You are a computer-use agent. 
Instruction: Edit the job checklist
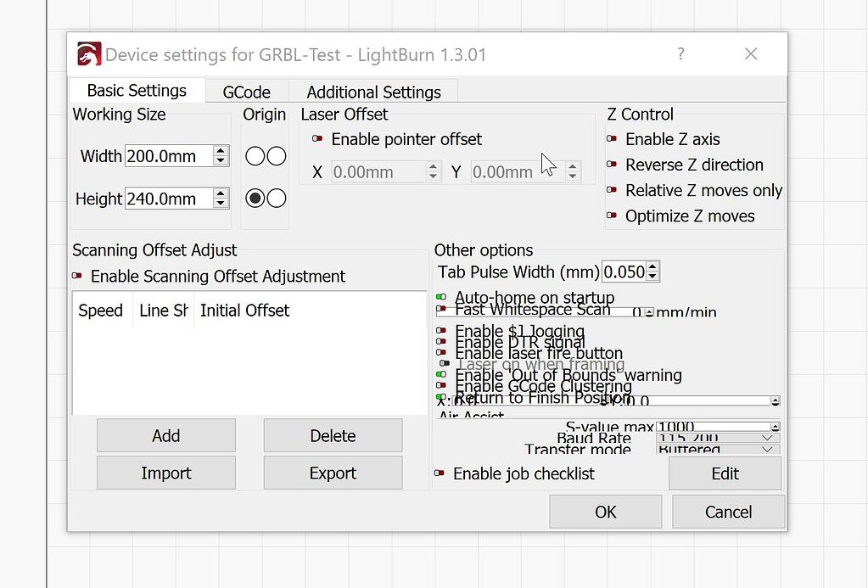(x=725, y=473)
